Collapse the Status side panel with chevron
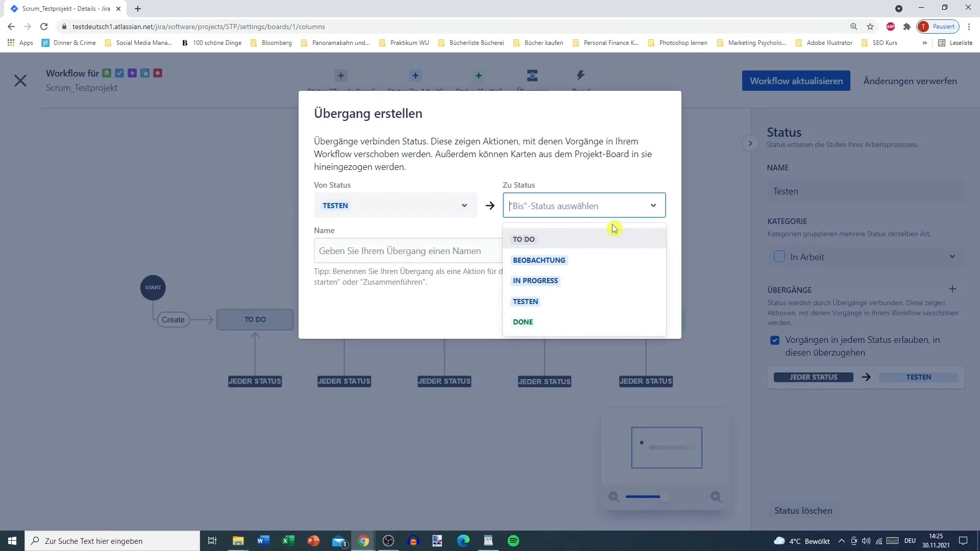Viewport: 980px width, 551px height. [750, 143]
